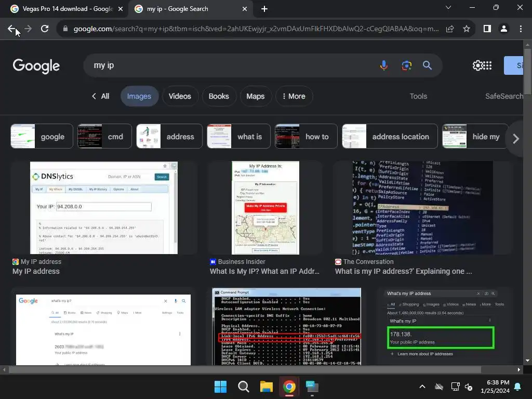Open Google quick settings gear
Viewport: 532px width, 399px height.
click(477, 65)
